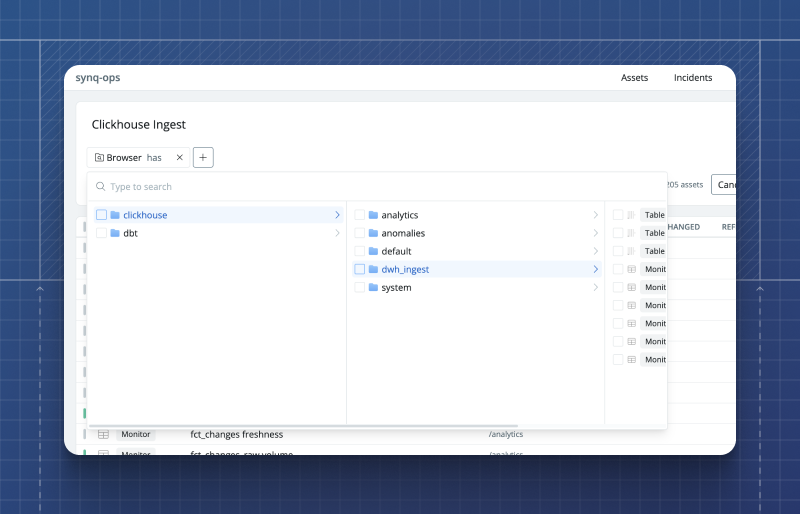The height and width of the screenshot is (514, 800).
Task: Click the synq-ops workspace name
Action: pos(98,78)
